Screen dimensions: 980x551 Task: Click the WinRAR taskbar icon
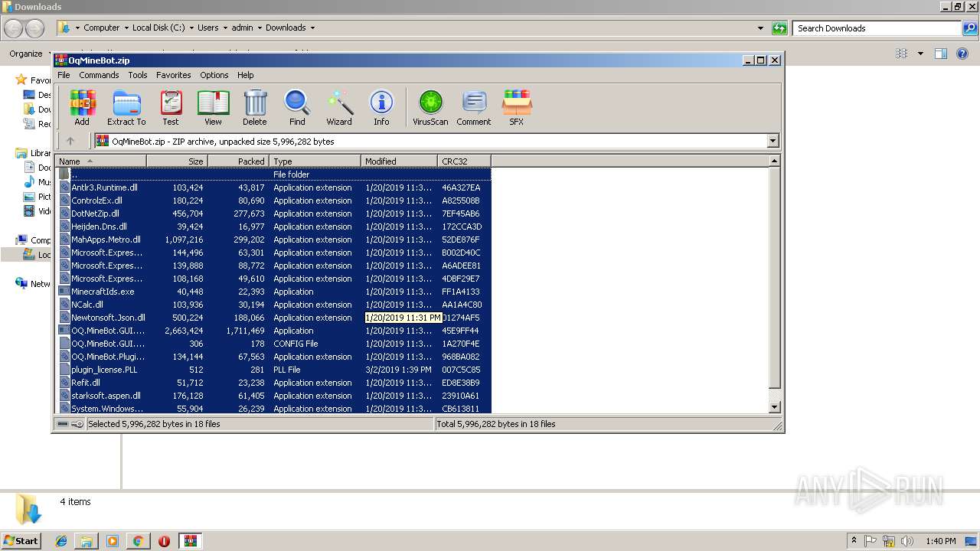(x=191, y=541)
